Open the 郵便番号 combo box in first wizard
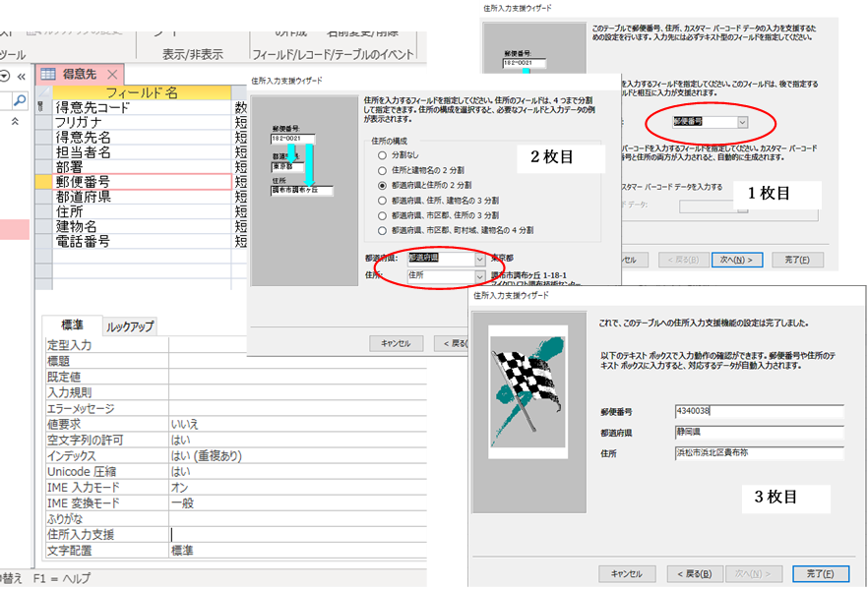Screen dimensions: 868x590 (742, 123)
